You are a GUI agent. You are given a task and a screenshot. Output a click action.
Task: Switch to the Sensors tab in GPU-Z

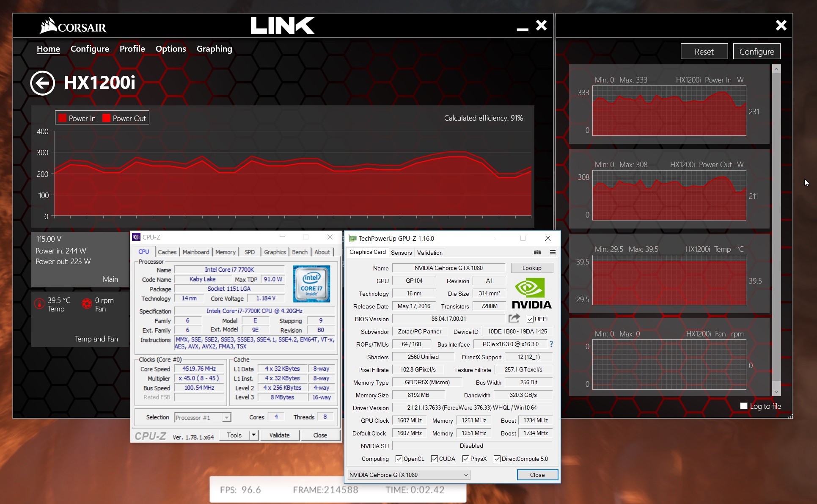coord(401,253)
